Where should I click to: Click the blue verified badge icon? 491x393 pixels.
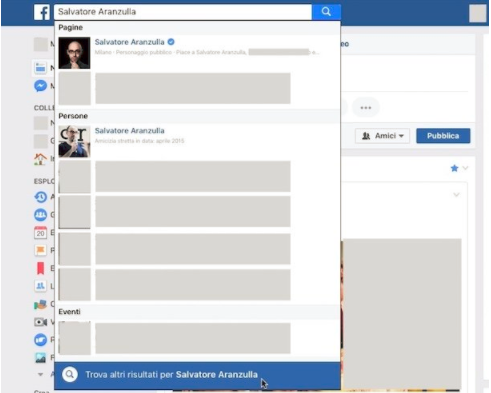pyautogui.click(x=171, y=42)
